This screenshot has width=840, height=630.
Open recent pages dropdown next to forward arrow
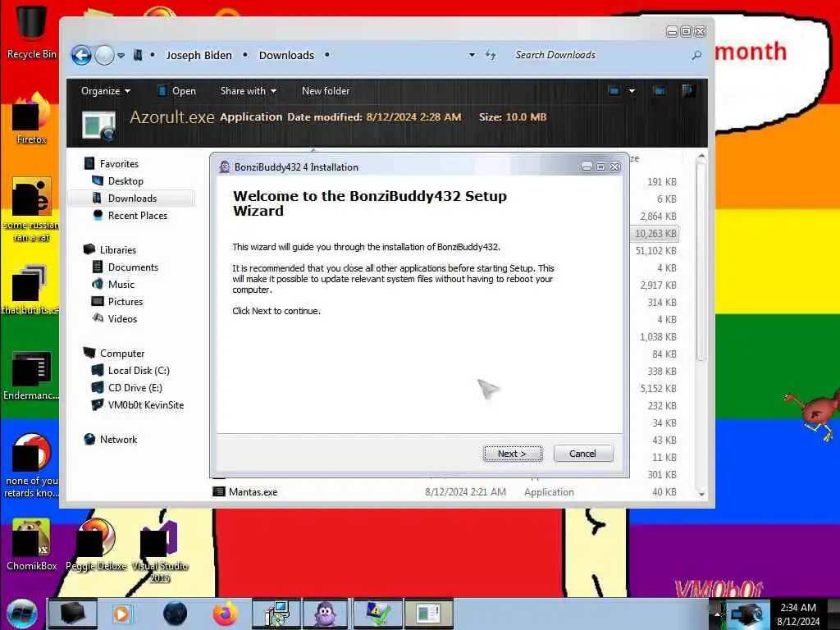(121, 55)
